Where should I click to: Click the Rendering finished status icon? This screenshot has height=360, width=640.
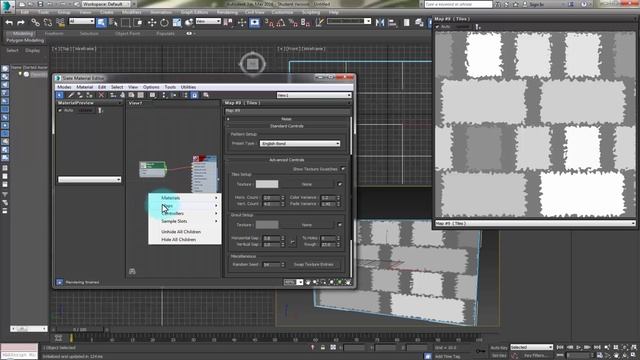point(60,282)
